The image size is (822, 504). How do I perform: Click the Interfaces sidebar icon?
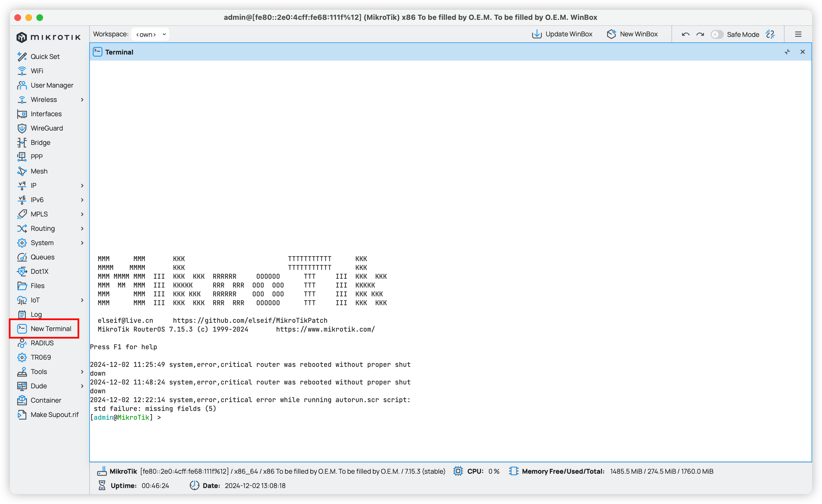22,114
